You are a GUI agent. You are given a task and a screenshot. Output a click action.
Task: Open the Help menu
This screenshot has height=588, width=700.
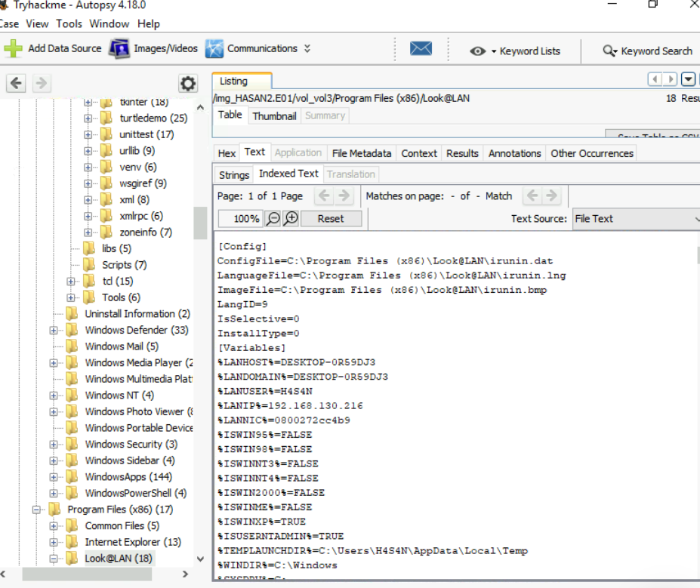pyautogui.click(x=149, y=23)
